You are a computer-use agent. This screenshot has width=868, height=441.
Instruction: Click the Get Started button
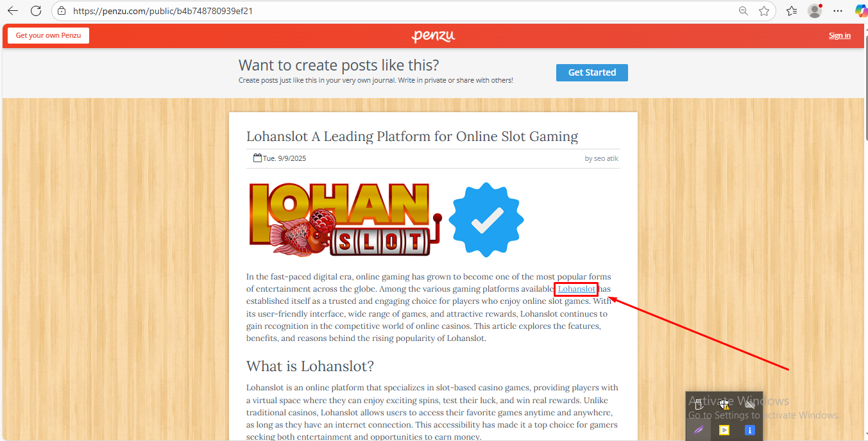coord(592,72)
